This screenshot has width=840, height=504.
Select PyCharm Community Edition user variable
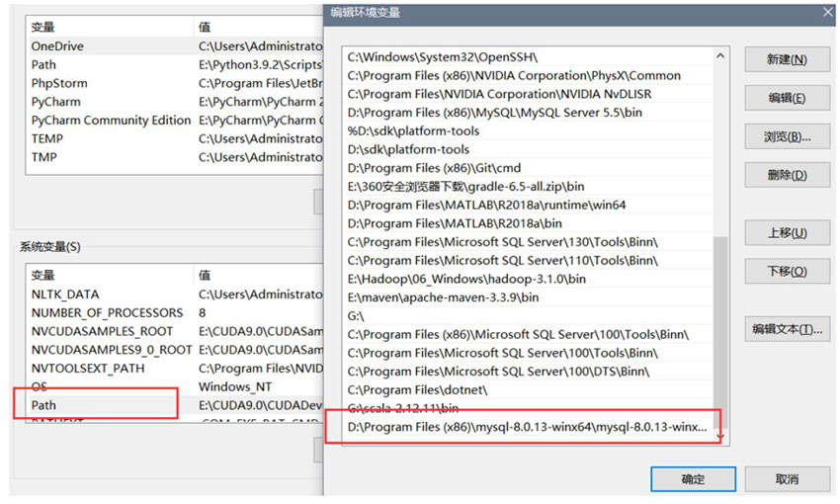click(x=111, y=121)
